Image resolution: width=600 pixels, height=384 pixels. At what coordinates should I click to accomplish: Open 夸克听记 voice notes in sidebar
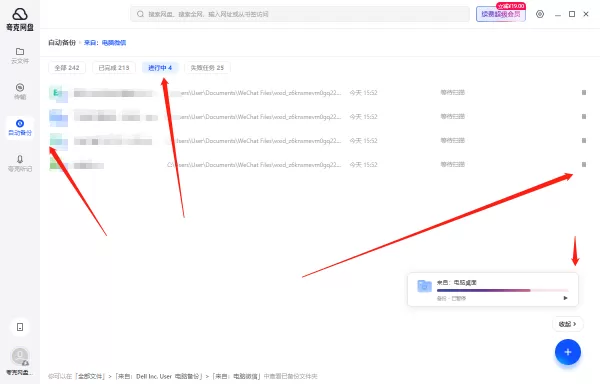[x=20, y=163]
